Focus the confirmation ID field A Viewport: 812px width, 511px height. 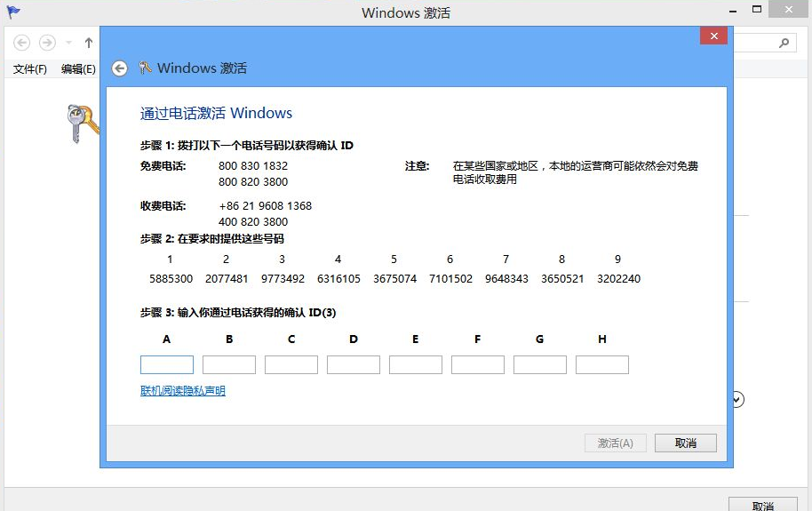point(167,365)
